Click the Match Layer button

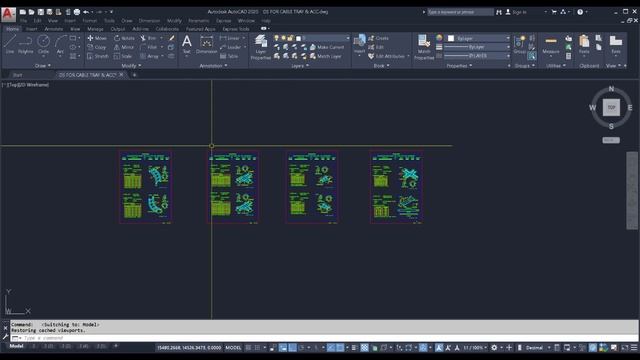[325, 56]
